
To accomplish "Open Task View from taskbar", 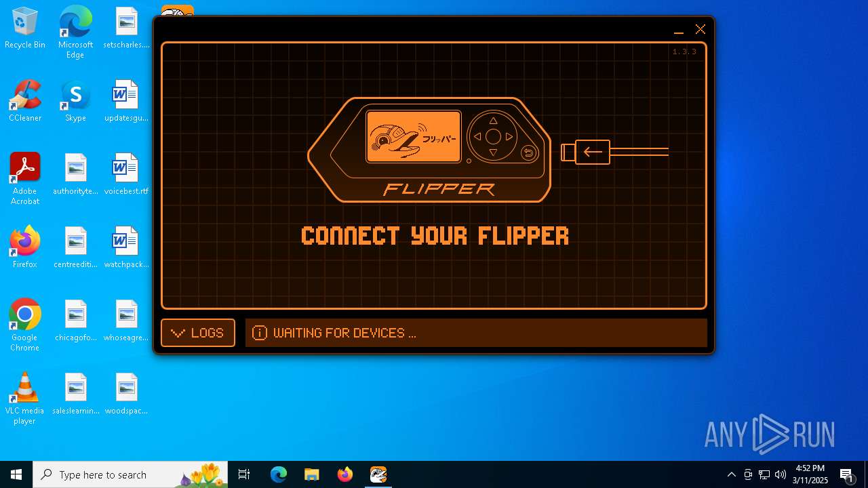I will click(x=244, y=474).
